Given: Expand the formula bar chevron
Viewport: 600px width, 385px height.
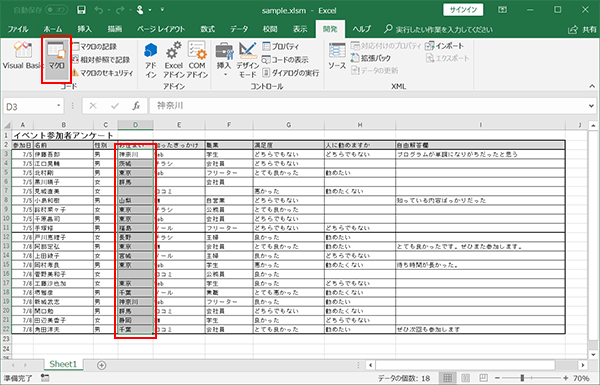Looking at the screenshot, I should (x=592, y=106).
